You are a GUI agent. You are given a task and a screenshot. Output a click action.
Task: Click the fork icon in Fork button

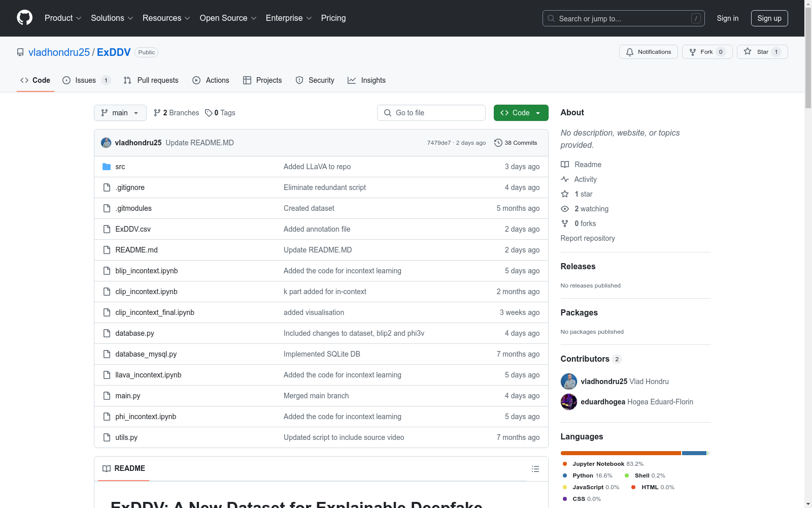pyautogui.click(x=693, y=52)
